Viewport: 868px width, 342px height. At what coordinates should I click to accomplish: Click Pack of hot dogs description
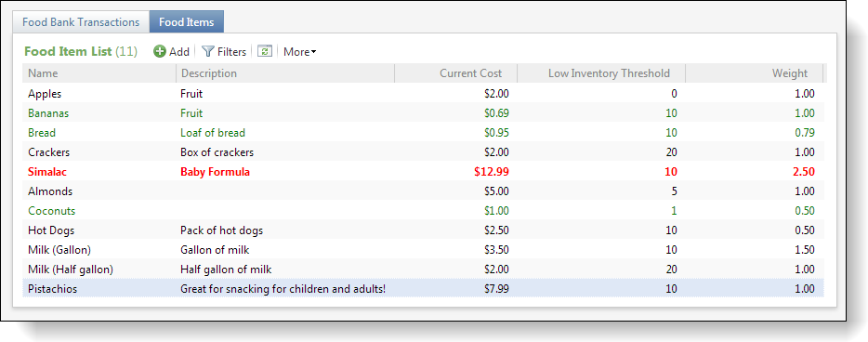221,230
